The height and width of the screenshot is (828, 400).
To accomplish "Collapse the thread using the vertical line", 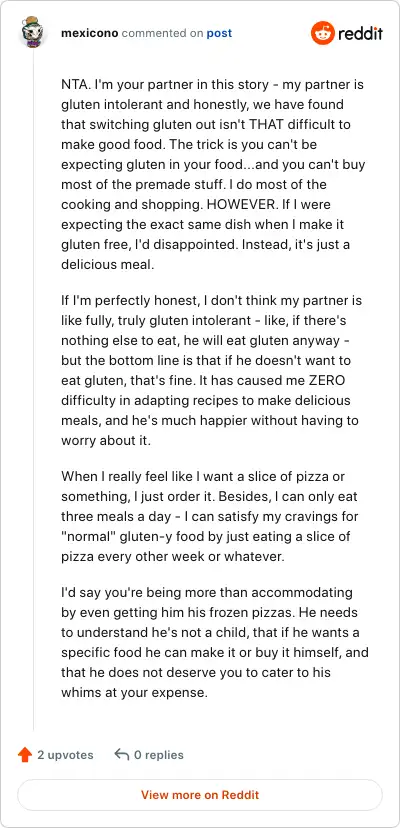I will tap(34, 391).
